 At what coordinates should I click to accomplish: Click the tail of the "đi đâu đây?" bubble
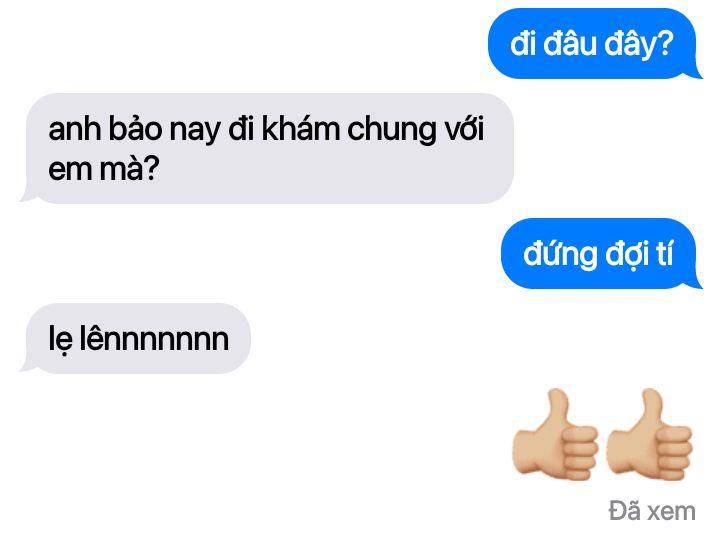click(x=696, y=73)
